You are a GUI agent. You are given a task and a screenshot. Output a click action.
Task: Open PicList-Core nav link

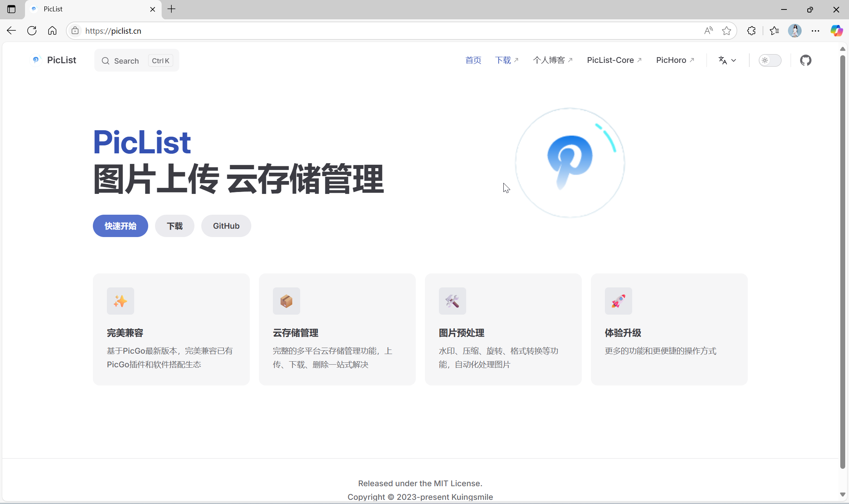coord(614,60)
